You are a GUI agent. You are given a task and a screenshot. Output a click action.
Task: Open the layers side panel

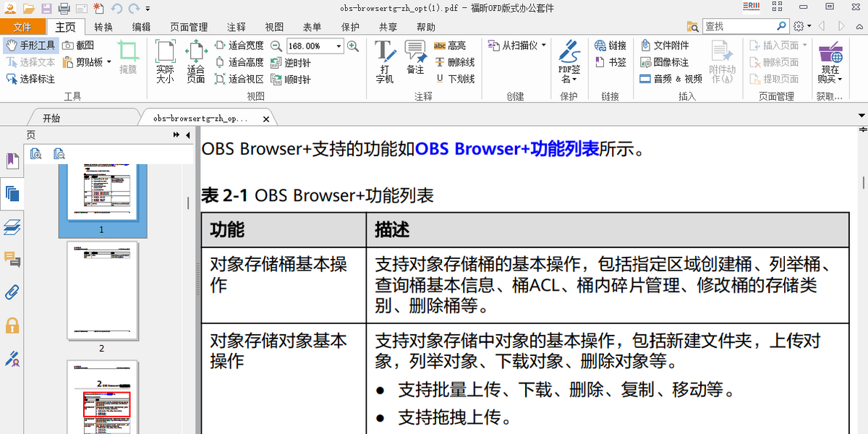[12, 226]
